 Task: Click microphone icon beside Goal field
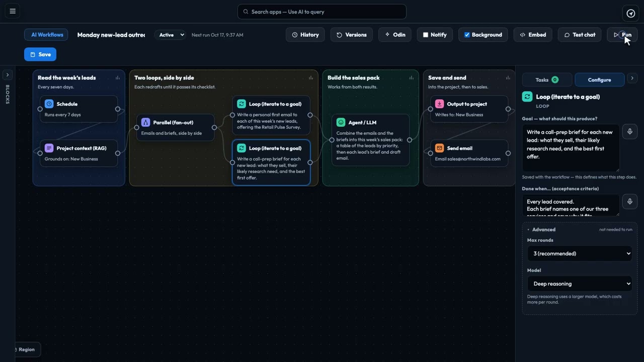629,132
